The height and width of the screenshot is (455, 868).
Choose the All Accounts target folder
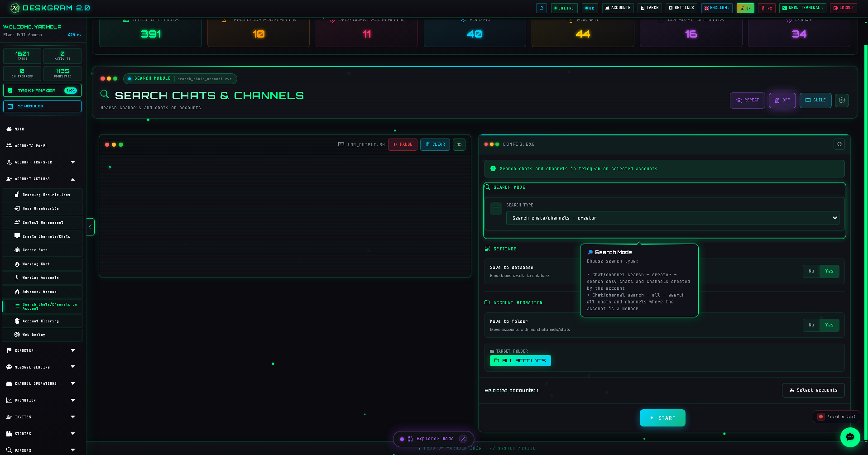click(520, 360)
